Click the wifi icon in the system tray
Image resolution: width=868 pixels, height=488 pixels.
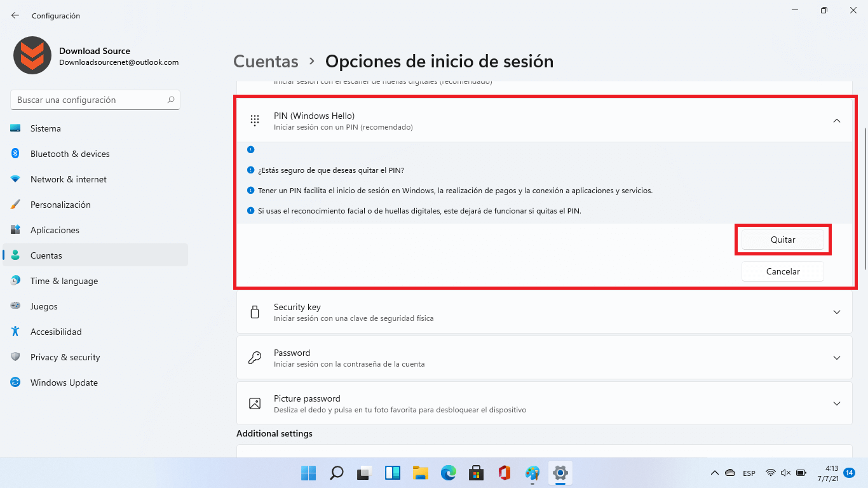[771, 473]
